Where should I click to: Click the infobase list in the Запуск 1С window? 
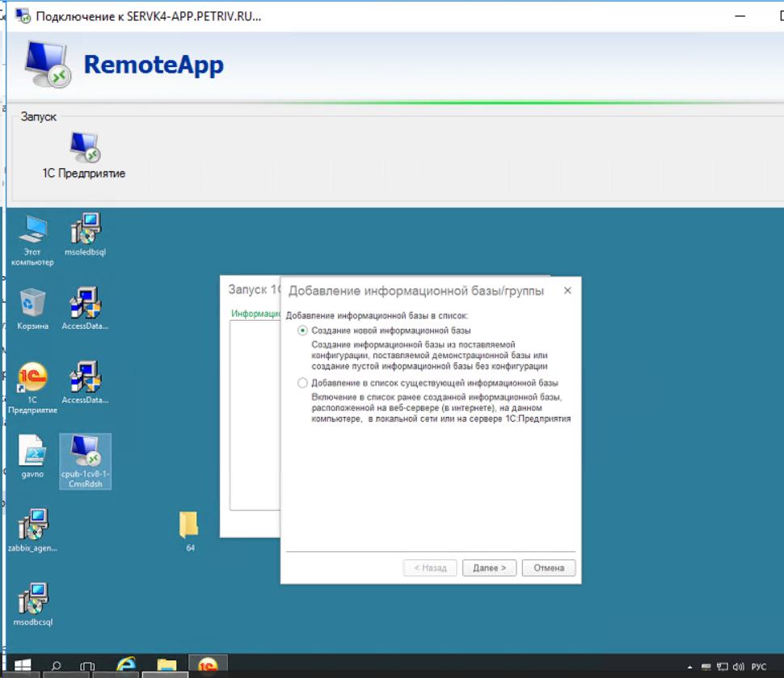[255, 415]
